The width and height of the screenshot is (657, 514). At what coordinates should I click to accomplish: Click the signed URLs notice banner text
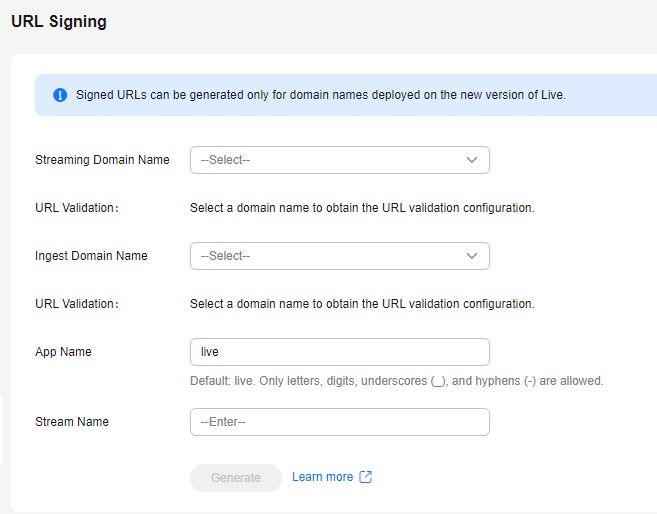(x=321, y=95)
